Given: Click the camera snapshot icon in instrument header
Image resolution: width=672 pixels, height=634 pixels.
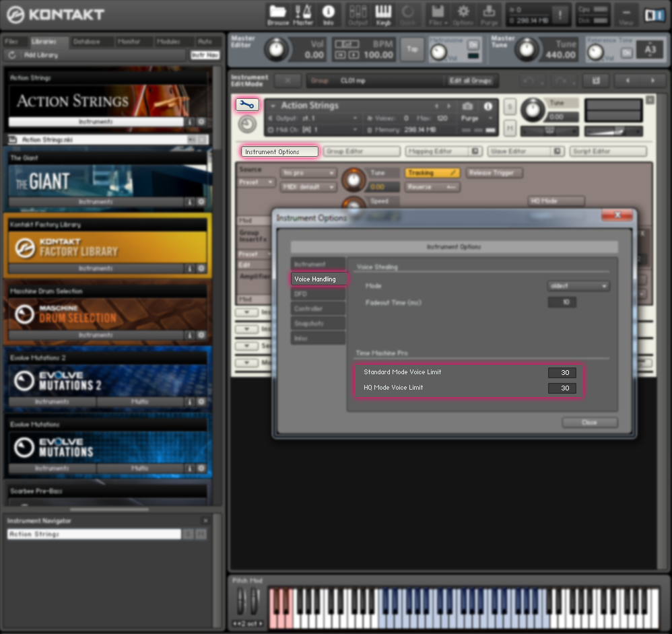Looking at the screenshot, I should (467, 106).
